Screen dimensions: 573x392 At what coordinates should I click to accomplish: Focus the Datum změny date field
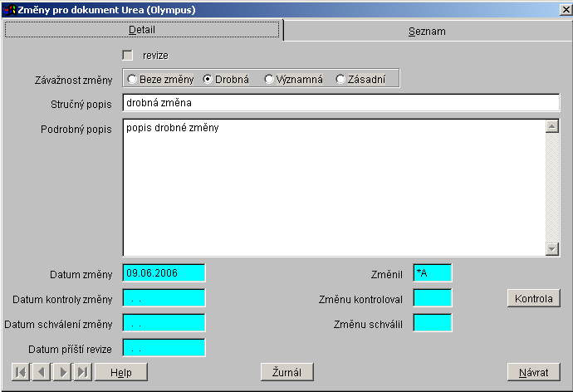pyautogui.click(x=164, y=273)
